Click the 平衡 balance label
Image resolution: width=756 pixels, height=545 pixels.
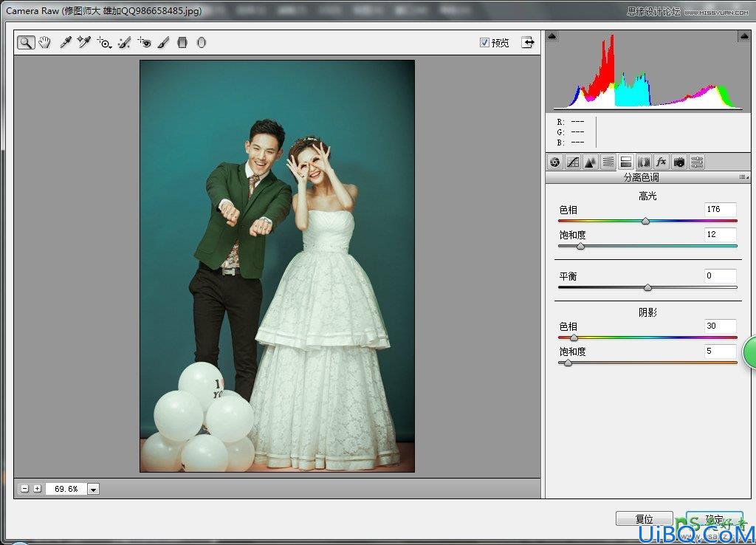click(568, 276)
